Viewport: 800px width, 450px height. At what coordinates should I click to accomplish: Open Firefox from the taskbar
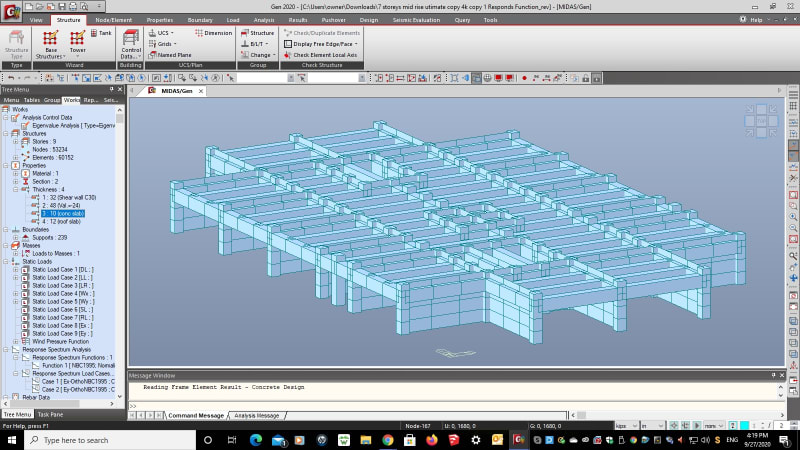coord(432,440)
